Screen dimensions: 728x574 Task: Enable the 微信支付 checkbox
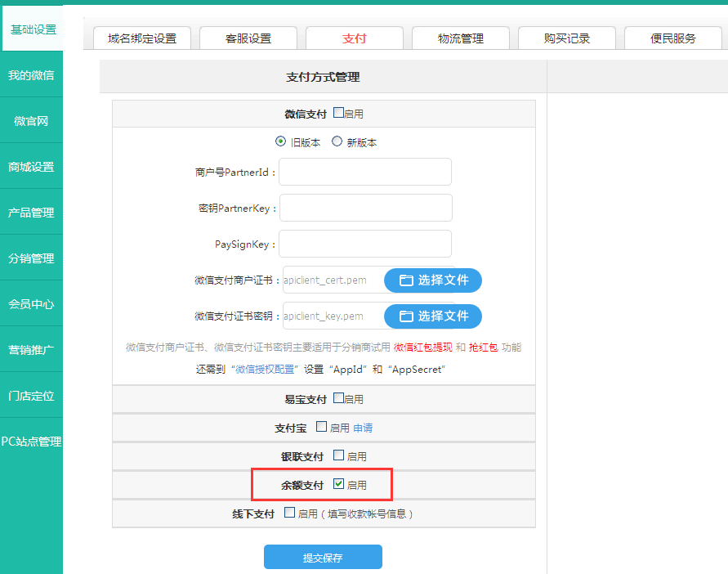coord(339,114)
